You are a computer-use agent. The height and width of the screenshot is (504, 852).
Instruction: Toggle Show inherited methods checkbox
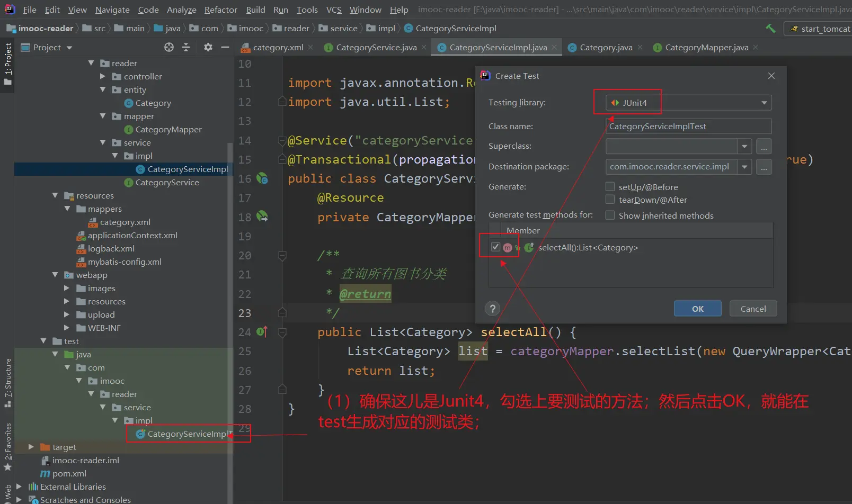(x=610, y=215)
